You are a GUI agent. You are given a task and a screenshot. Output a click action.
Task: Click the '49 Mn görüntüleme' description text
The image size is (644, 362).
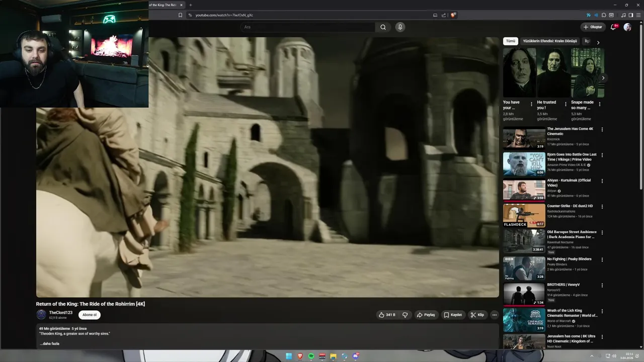[x=54, y=328]
